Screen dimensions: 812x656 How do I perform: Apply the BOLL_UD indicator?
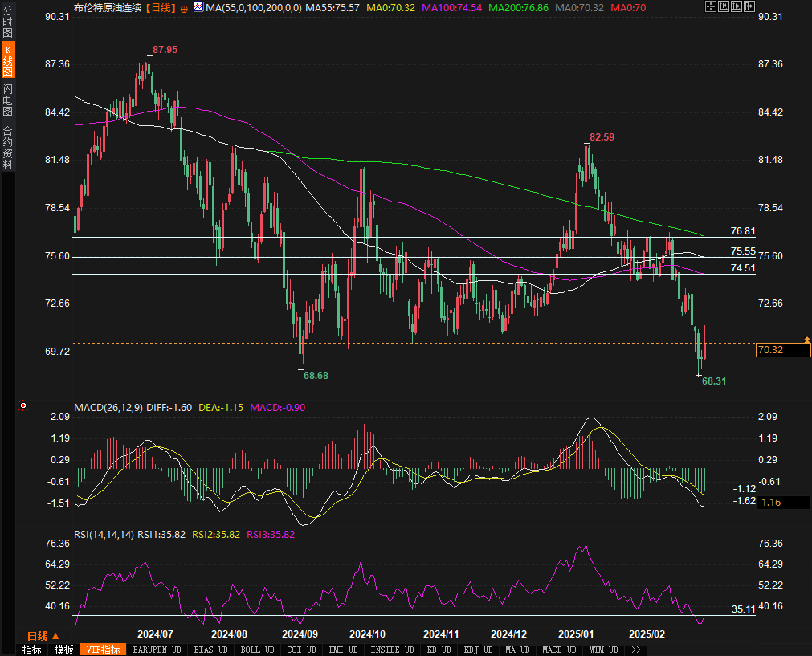257,650
